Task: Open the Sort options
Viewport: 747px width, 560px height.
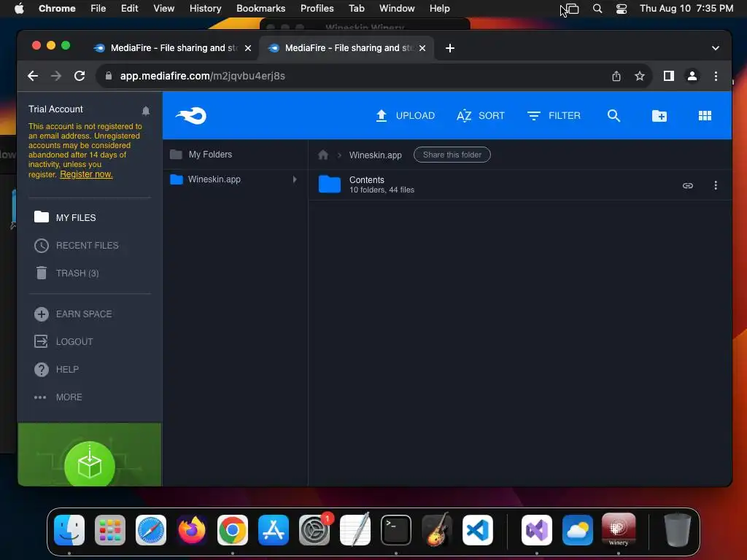Action: click(x=480, y=116)
